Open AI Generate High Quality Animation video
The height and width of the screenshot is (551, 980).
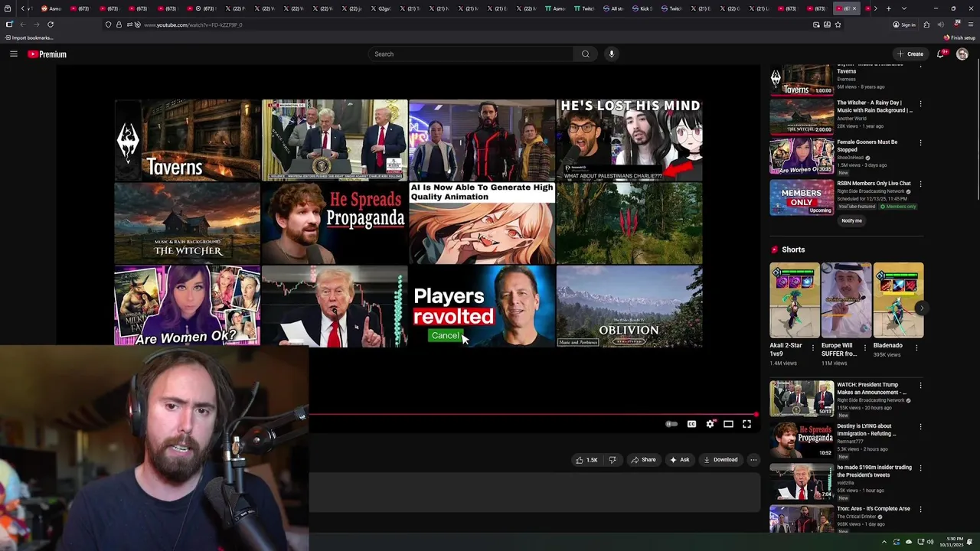tap(482, 223)
